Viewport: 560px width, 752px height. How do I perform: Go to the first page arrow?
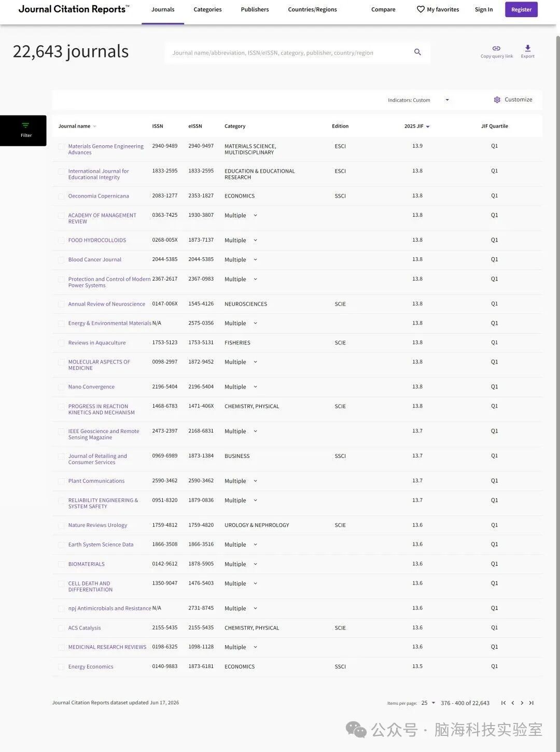point(503,703)
